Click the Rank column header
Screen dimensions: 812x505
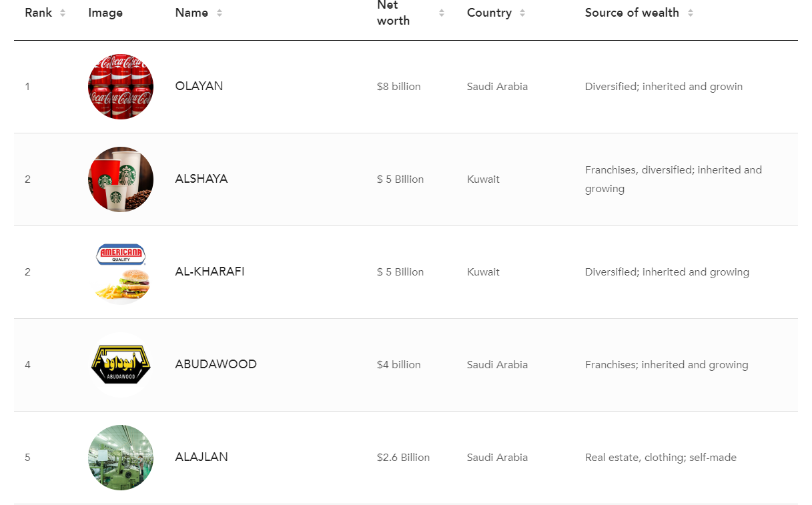[39, 13]
